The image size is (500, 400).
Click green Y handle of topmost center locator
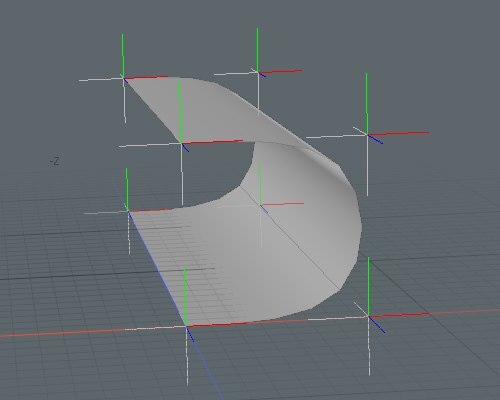point(257,50)
